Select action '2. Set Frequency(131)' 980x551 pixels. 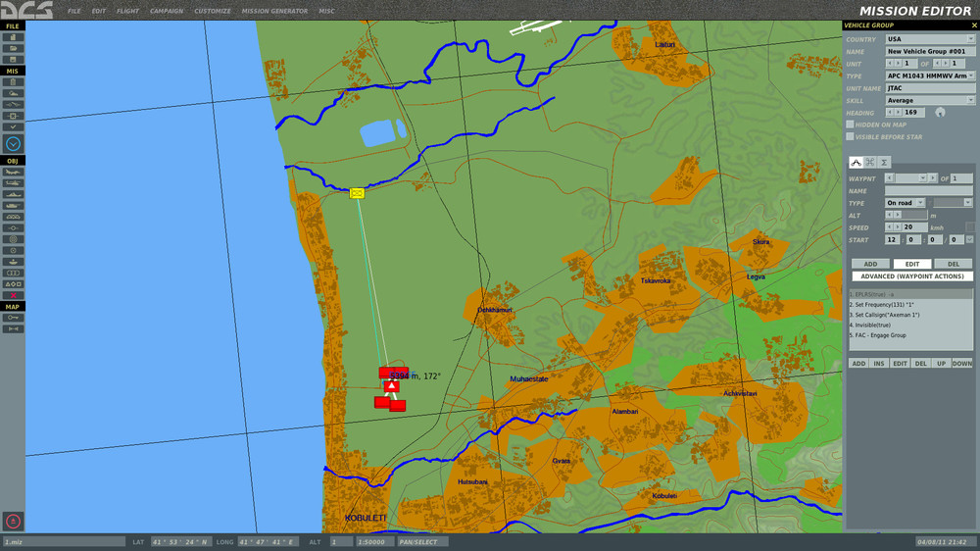[910, 305]
